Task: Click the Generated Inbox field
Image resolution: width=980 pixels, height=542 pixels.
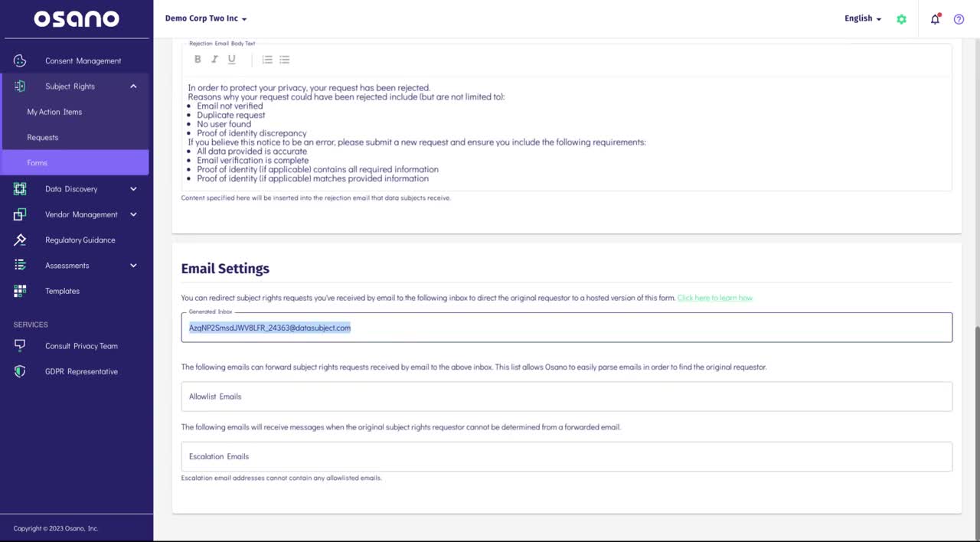Action: coord(567,328)
